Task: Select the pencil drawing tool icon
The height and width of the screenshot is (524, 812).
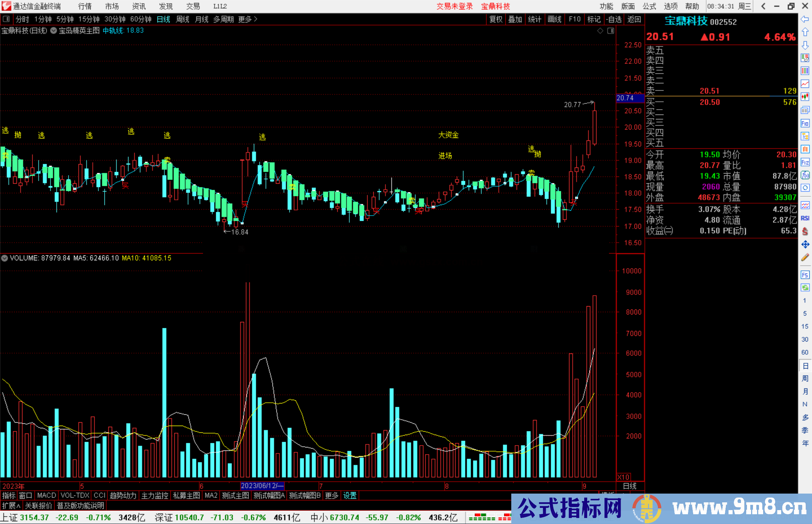Action: pyautogui.click(x=805, y=257)
